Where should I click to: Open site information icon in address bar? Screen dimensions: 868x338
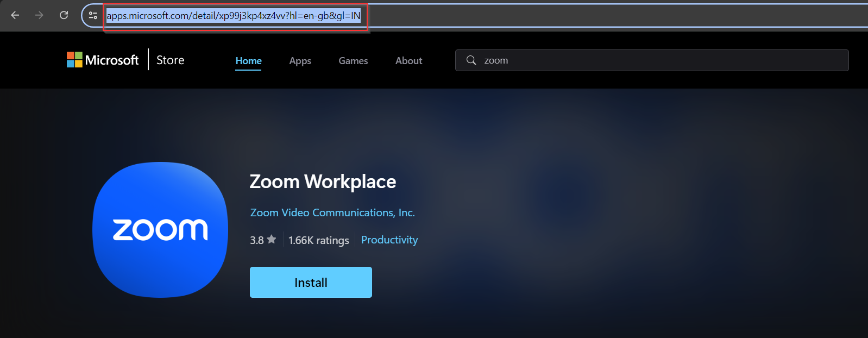tap(93, 15)
